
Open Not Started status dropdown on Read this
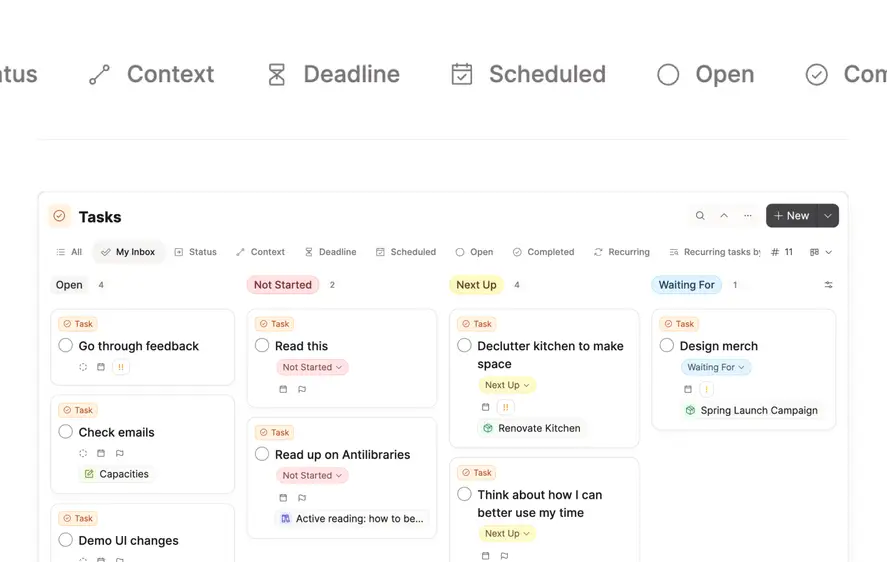(x=312, y=367)
